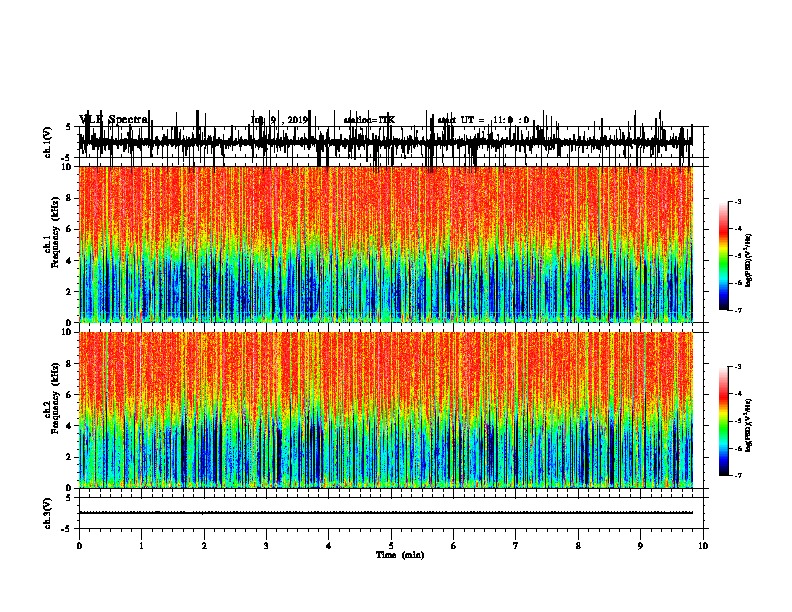792x612 pixels.
Task: Click time axis tick label "7"
Action: (516, 546)
